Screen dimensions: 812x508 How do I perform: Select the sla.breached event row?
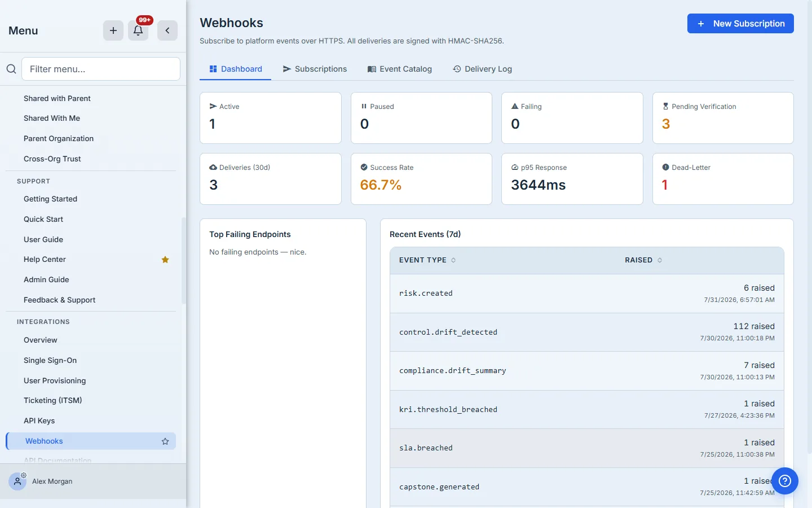(x=587, y=448)
